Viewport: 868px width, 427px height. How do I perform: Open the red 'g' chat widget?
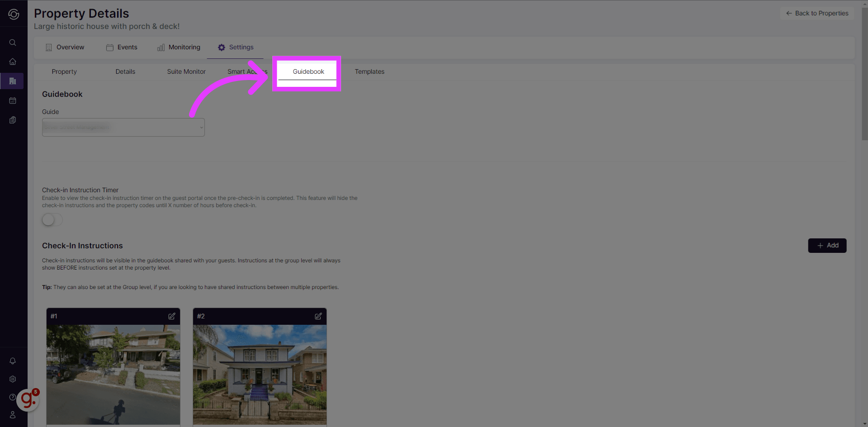pos(28,400)
